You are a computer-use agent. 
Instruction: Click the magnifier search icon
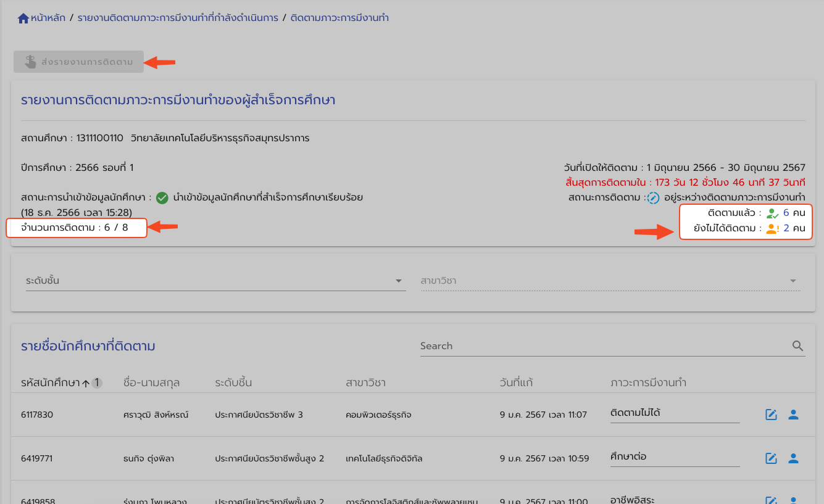pyautogui.click(x=797, y=346)
